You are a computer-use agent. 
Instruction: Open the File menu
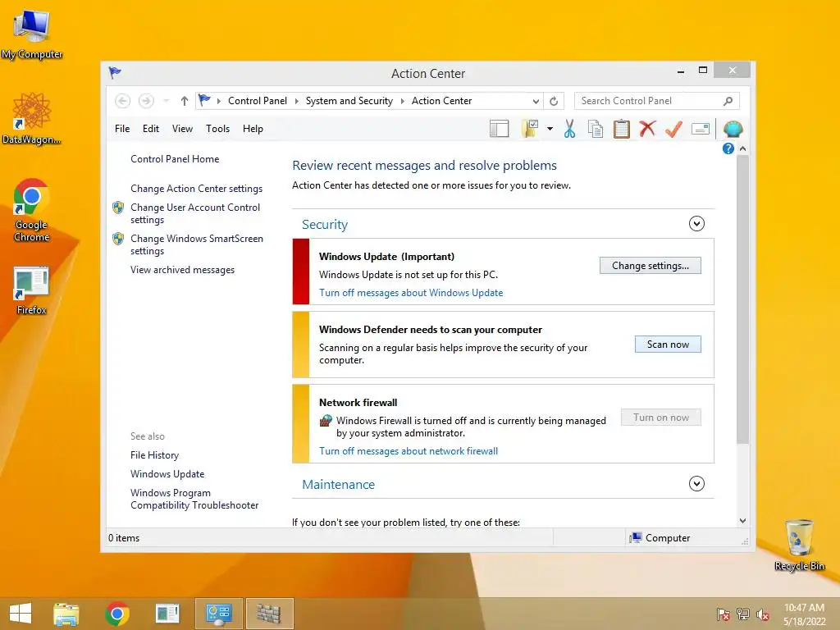[x=122, y=129]
